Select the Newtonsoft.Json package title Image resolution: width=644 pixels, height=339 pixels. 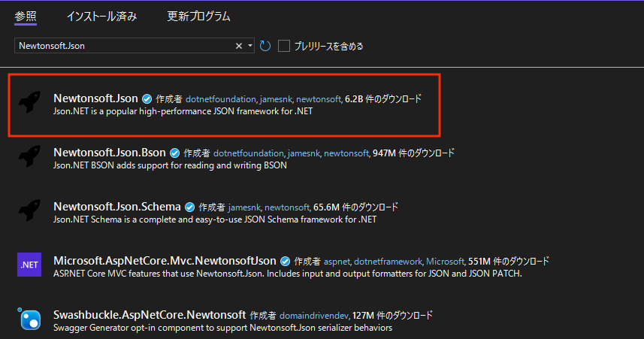point(95,98)
